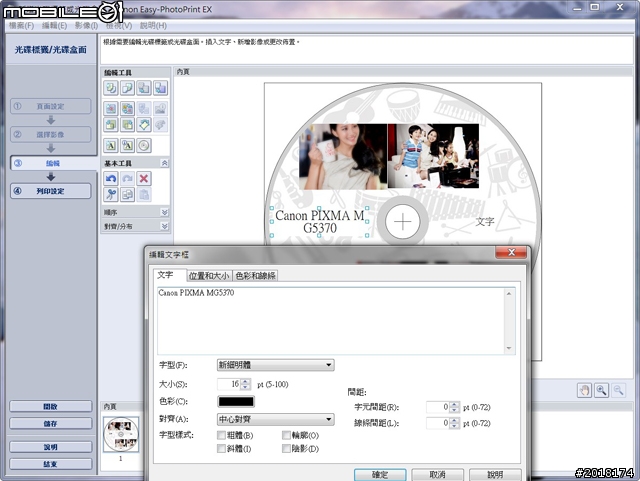Click the third icon in 編輯工具 top row
640x481 pixels.
tap(144, 88)
